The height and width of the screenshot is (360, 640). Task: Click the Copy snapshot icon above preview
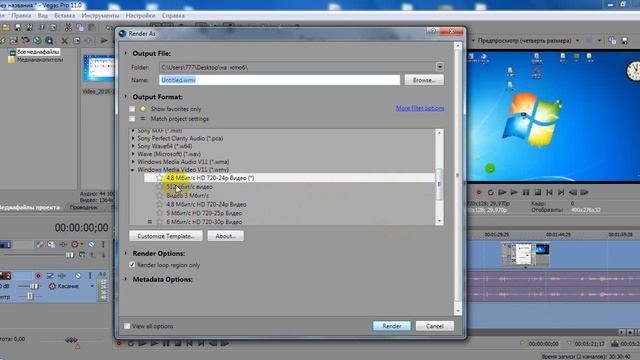pos(612,40)
